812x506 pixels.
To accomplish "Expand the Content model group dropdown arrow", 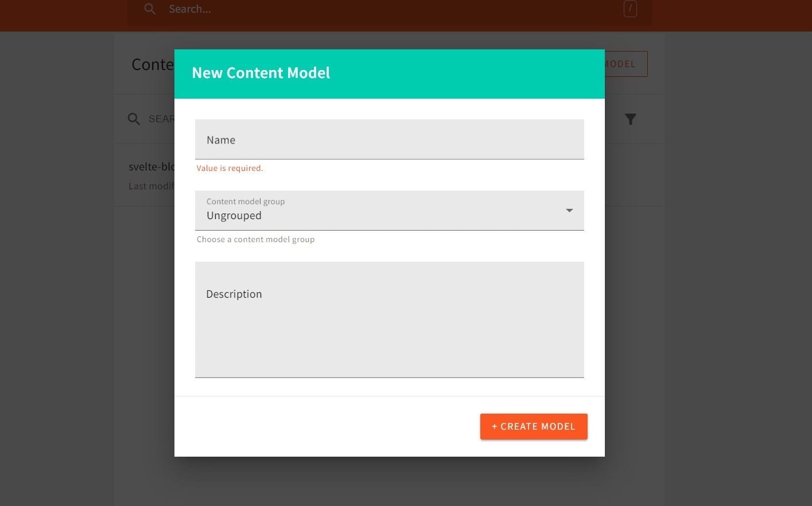I will (x=569, y=211).
